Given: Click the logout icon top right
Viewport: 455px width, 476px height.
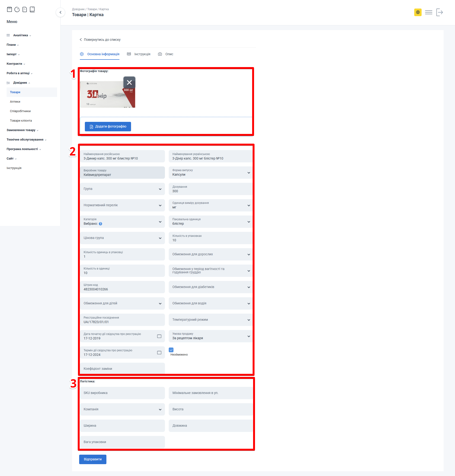Looking at the screenshot, I should pyautogui.click(x=439, y=12).
